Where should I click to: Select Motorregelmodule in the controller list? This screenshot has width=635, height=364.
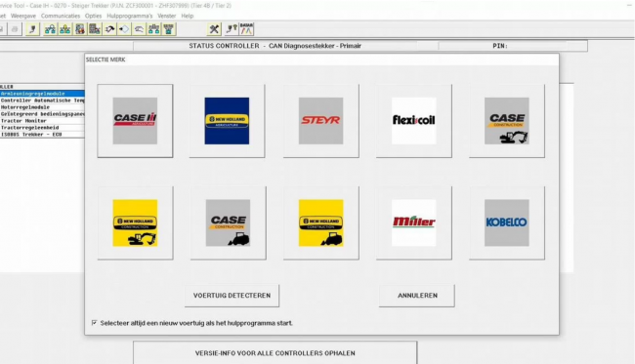42,107
